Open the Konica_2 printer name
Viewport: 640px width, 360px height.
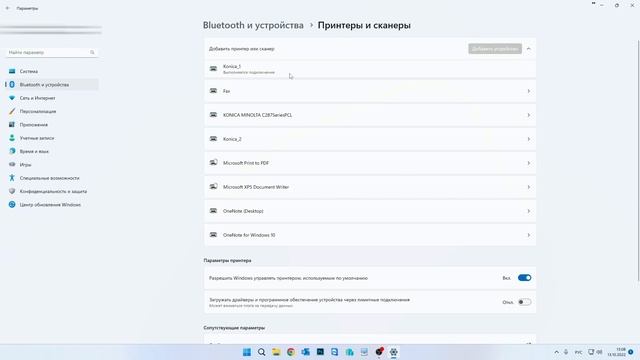(232, 139)
